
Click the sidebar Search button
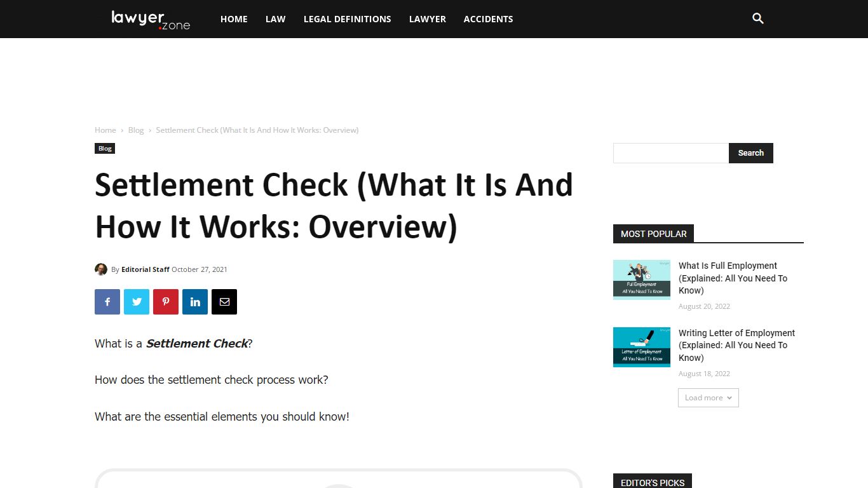pyautogui.click(x=751, y=153)
